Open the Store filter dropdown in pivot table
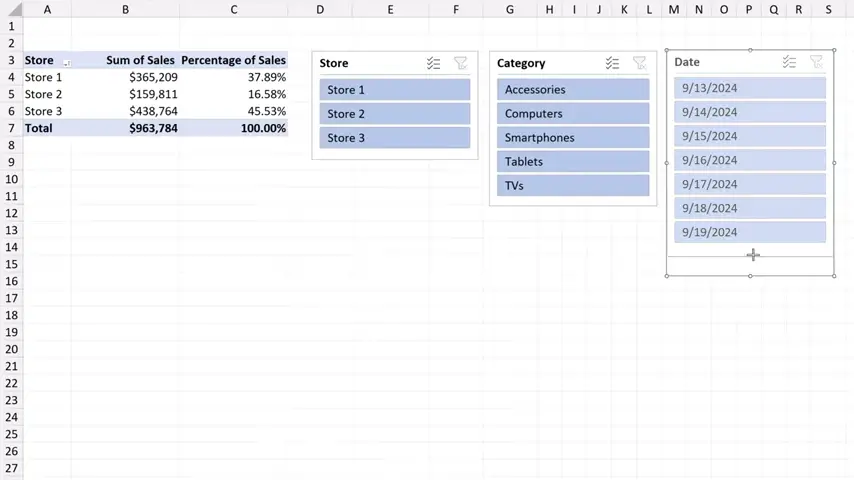This screenshot has height=480, width=854. coord(66,61)
